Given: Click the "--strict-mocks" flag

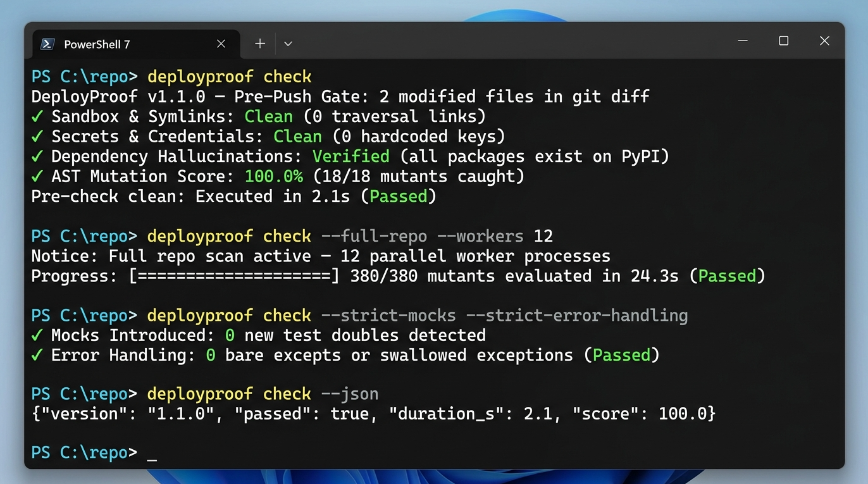Looking at the screenshot, I should click(390, 316).
